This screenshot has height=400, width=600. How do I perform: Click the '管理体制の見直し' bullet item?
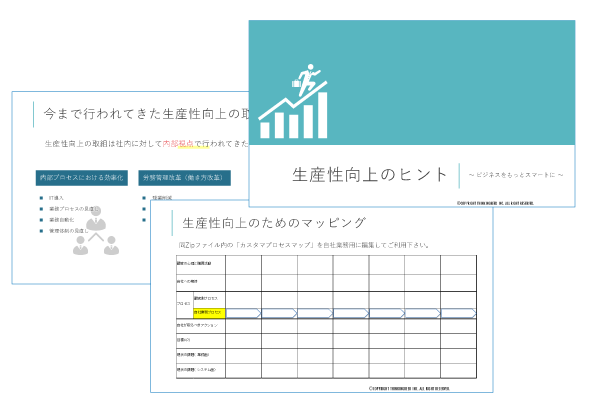[68, 231]
